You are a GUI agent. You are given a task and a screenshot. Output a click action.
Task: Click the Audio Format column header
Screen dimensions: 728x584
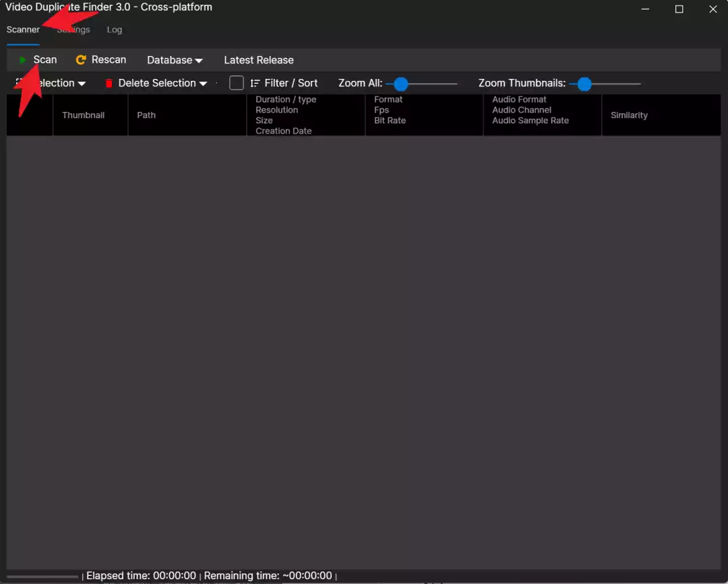[542, 115]
